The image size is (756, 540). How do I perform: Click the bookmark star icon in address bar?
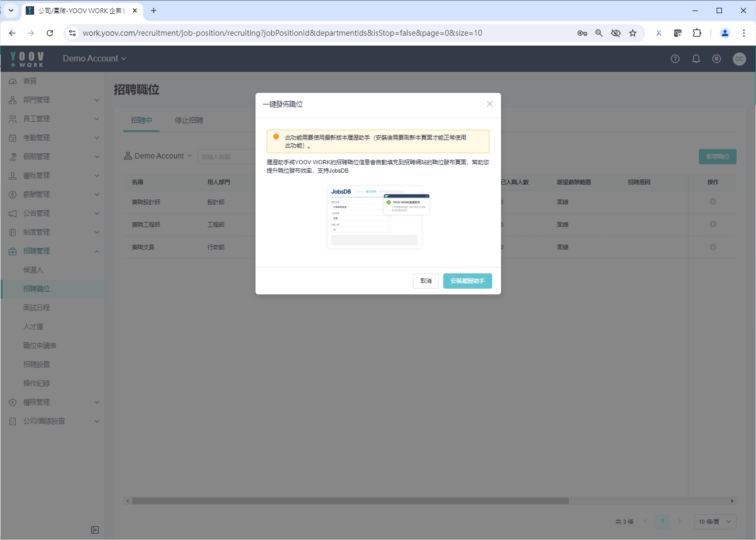point(633,33)
